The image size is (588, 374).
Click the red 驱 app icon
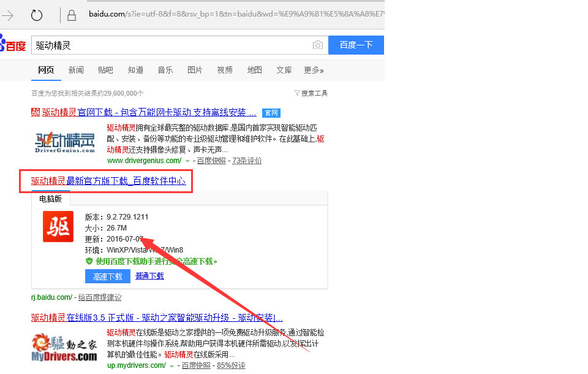coord(58,226)
